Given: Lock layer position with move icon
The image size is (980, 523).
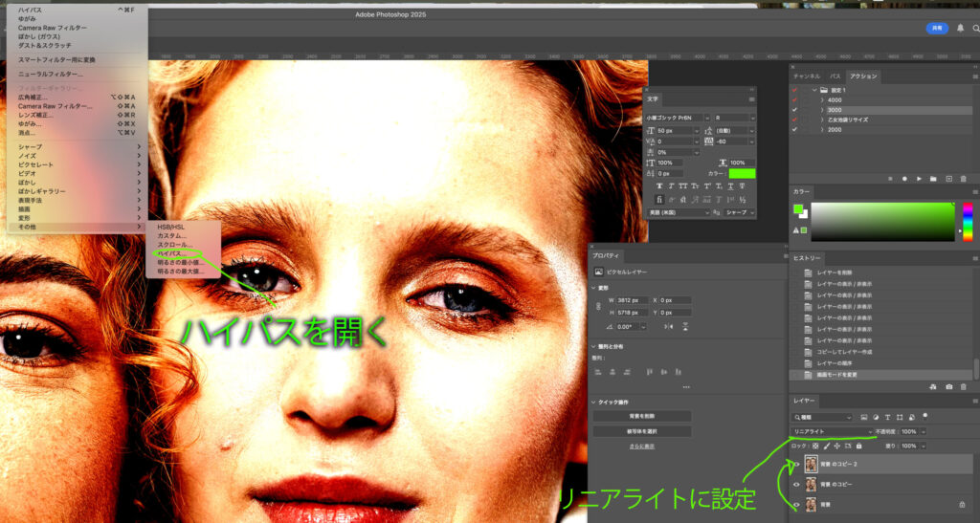Looking at the screenshot, I should point(837,447).
